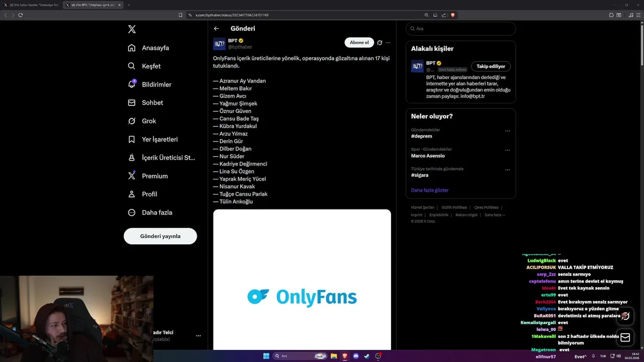The width and height of the screenshot is (644, 362).
Task: Click the bookmark icon in the address bar
Action: coord(181,15)
